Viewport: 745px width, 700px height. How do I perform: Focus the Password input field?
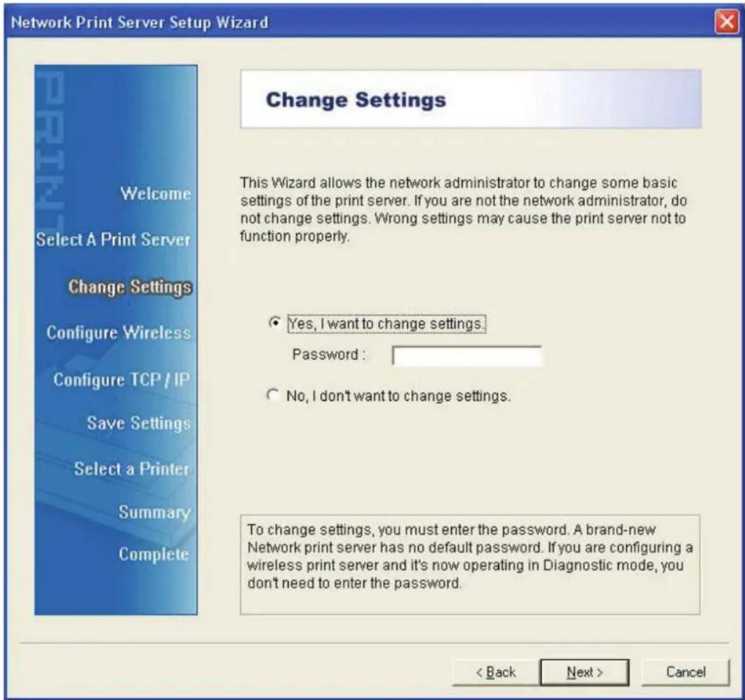point(467,355)
